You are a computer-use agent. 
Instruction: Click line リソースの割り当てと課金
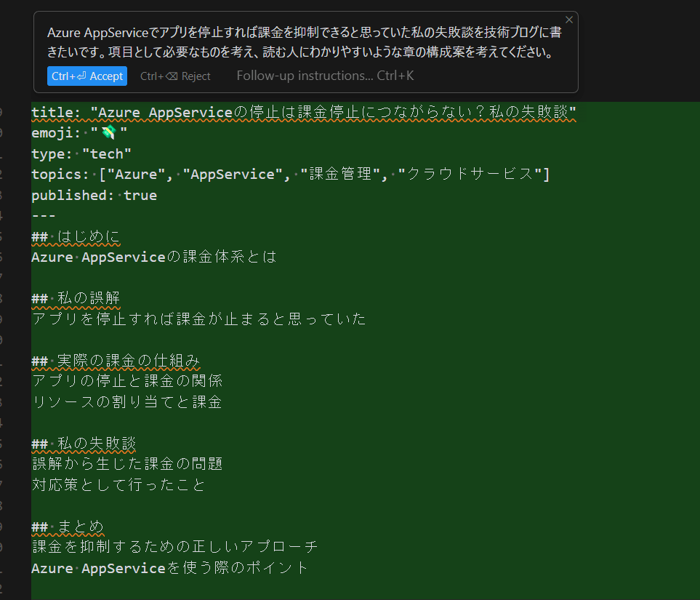point(126,402)
